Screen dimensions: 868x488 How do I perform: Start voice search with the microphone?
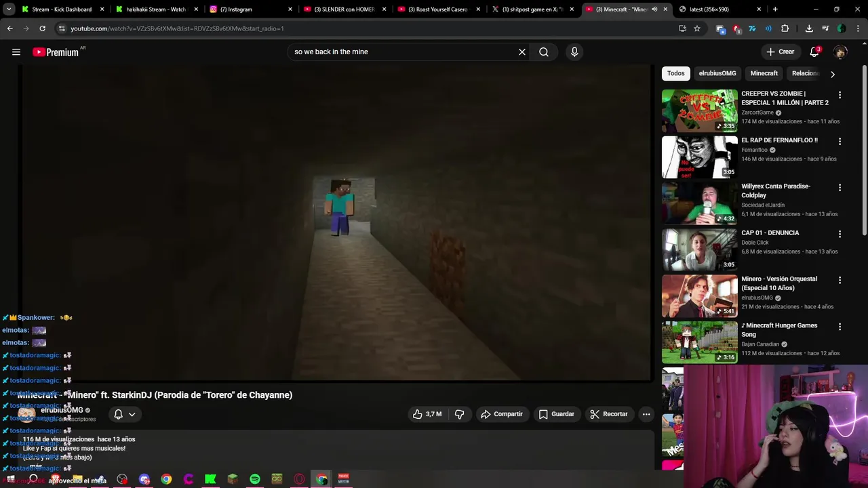click(x=574, y=52)
